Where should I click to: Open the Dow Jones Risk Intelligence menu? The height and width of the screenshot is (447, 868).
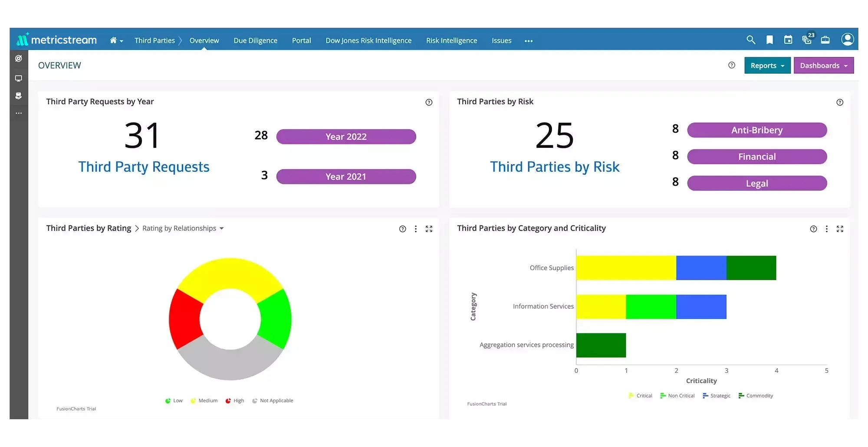pyautogui.click(x=368, y=40)
